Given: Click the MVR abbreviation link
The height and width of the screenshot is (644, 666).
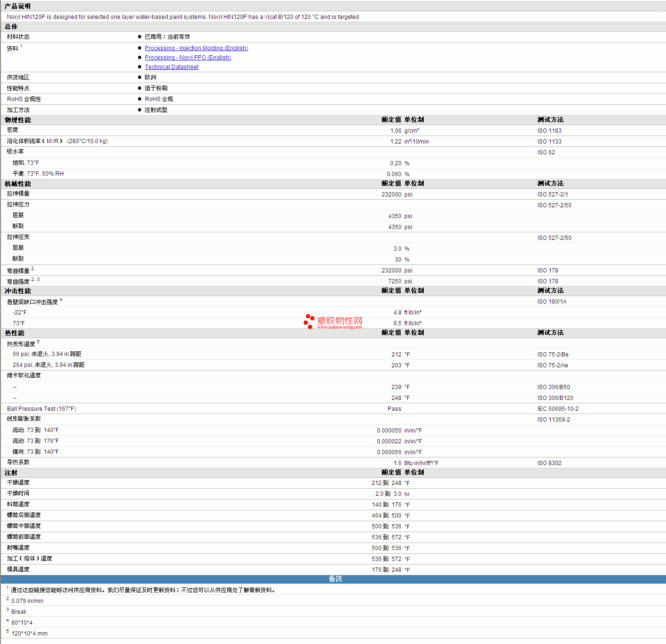Looking at the screenshot, I should [52, 141].
